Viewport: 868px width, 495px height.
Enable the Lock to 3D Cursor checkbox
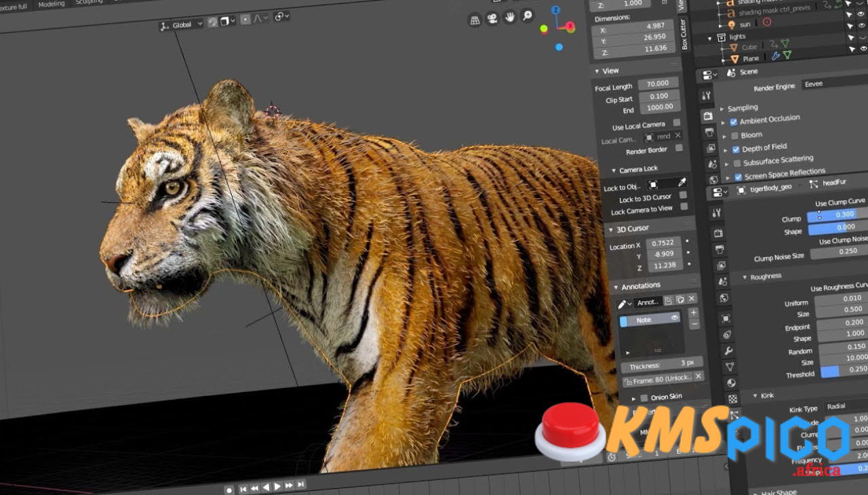[683, 195]
